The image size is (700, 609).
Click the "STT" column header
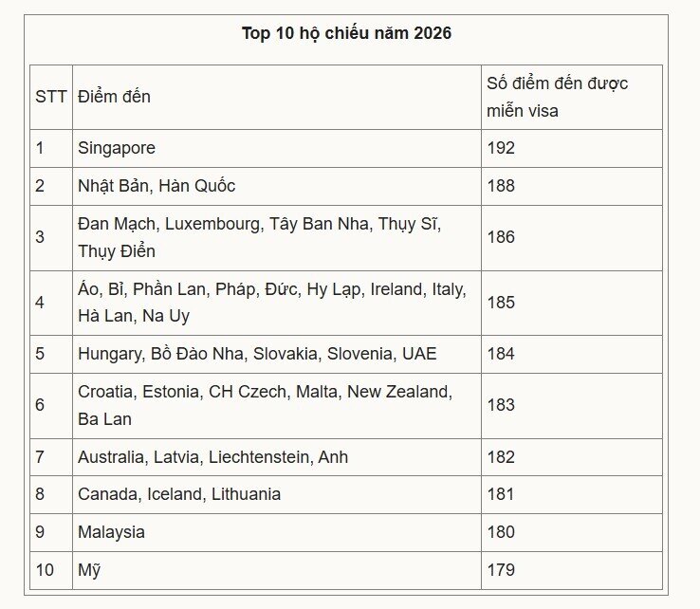click(x=51, y=97)
